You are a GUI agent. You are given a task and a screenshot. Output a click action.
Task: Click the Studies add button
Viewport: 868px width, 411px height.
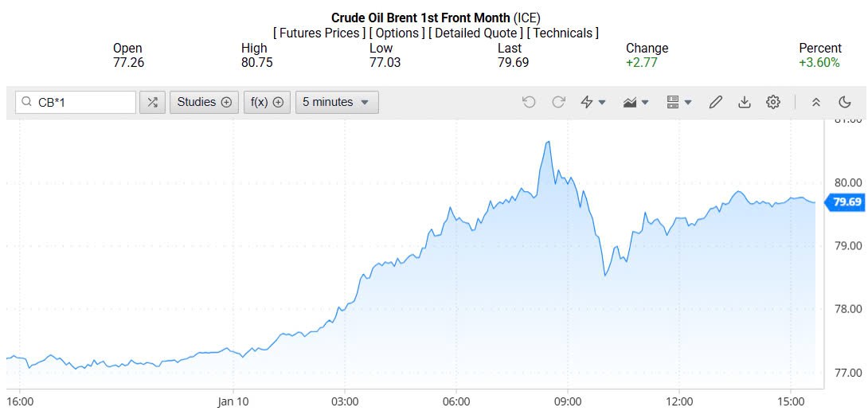click(204, 102)
